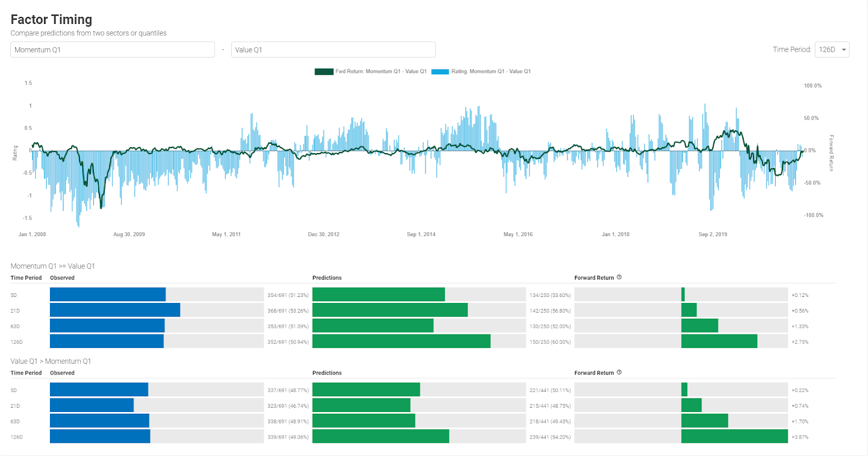Click the Value Q1 > Momentum Q1 section heading
868x456 pixels.
coord(51,361)
